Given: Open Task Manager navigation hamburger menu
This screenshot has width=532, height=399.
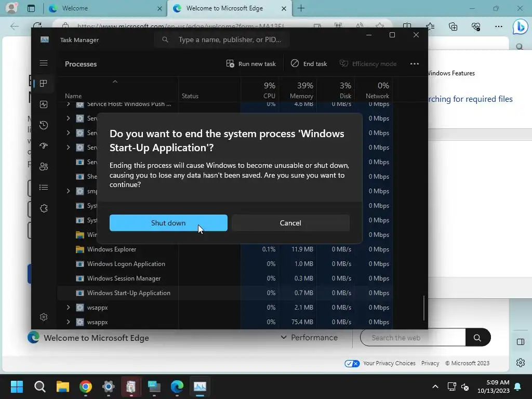Looking at the screenshot, I should pos(44,63).
